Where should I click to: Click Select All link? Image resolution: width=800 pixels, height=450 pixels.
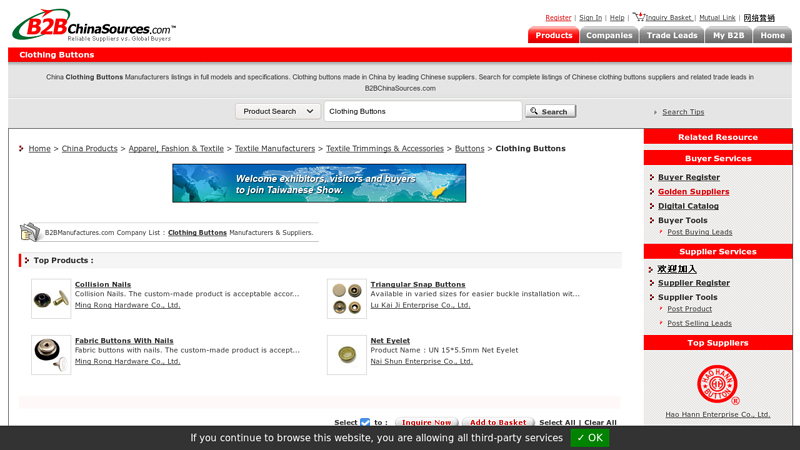[x=557, y=422]
